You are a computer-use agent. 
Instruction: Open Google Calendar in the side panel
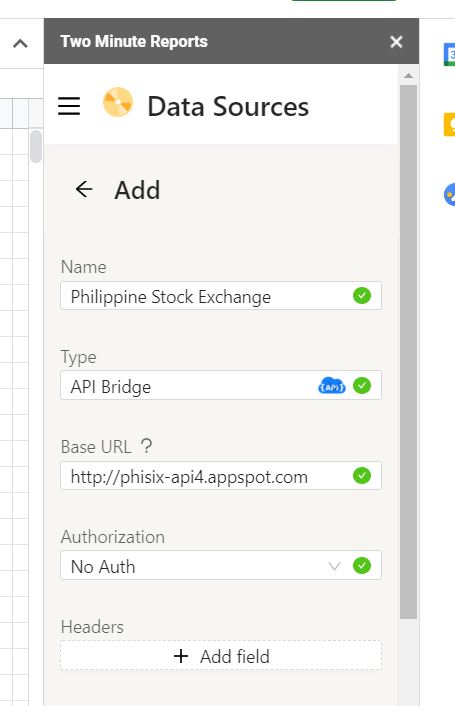pos(449,54)
